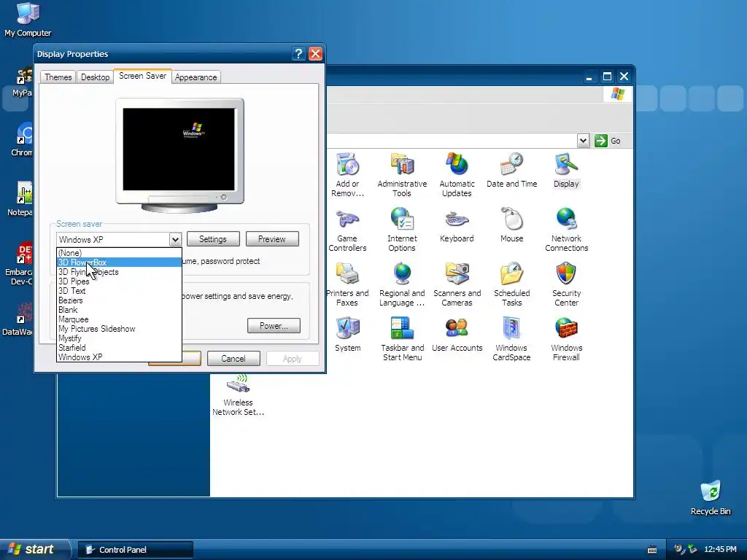The width and height of the screenshot is (747, 560).
Task: Click Control Panel taskbar button
Action: pos(136,550)
